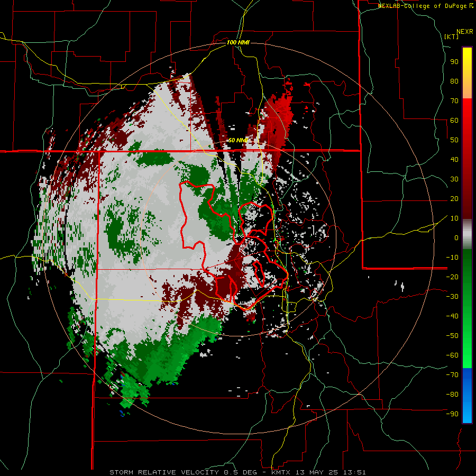The height and width of the screenshot is (476, 476).
Task: Click the NEXLAB-College of DuPage header text
Action: [x=425, y=6]
